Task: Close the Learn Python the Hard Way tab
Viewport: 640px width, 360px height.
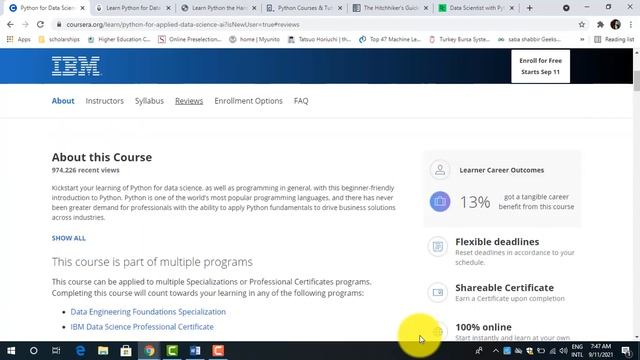Action: click(254, 8)
